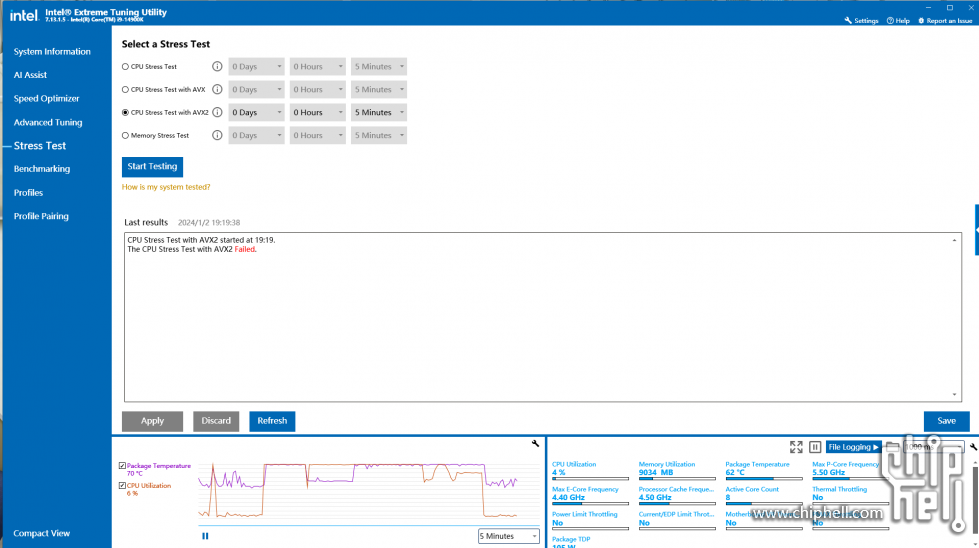Select CPU Stress Test with AVX2 radio button
The image size is (979, 548).
coord(125,112)
